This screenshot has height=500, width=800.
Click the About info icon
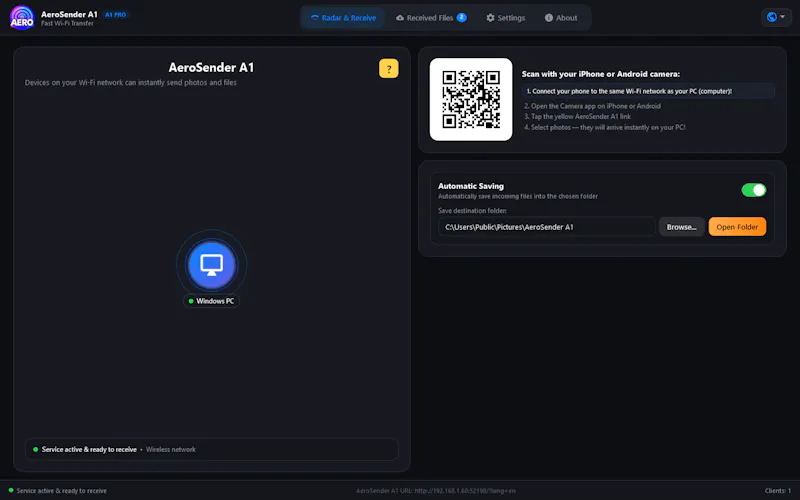pyautogui.click(x=548, y=18)
